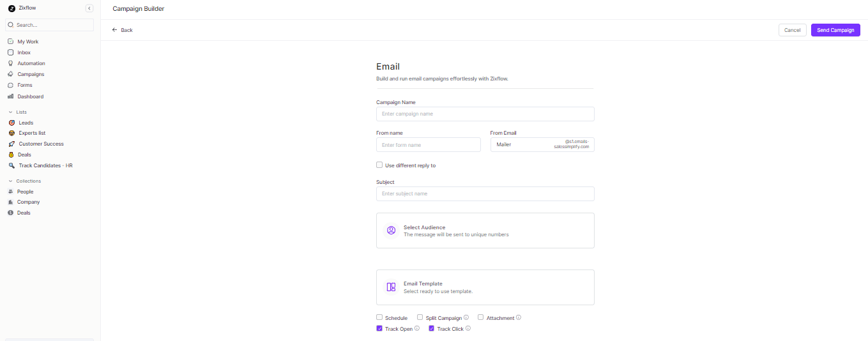
Task: Click the People collection icon
Action: click(x=11, y=192)
